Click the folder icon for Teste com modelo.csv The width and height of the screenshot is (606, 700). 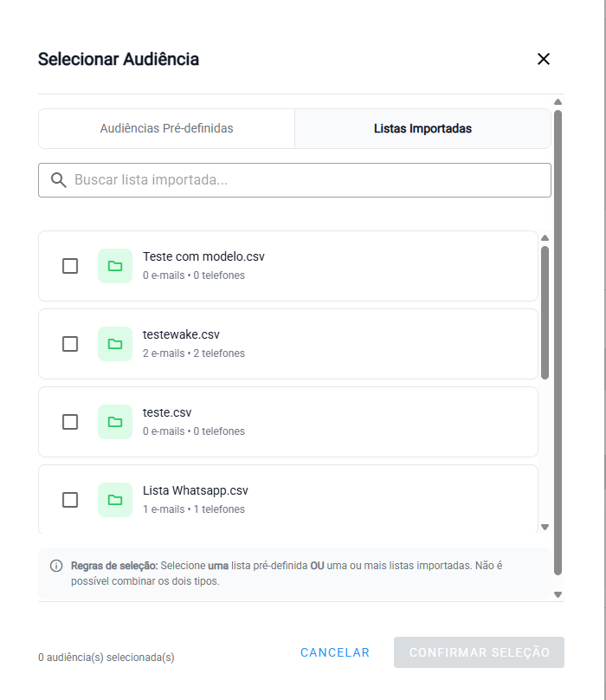click(115, 266)
